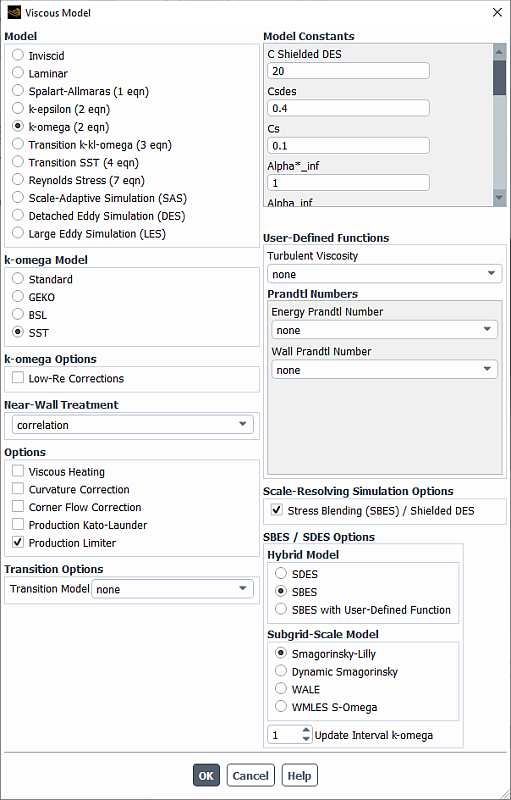Viewport: 511px width, 800px height.
Task: Open Near-Wall Treatment correlation dropdown
Action: [x=133, y=424]
